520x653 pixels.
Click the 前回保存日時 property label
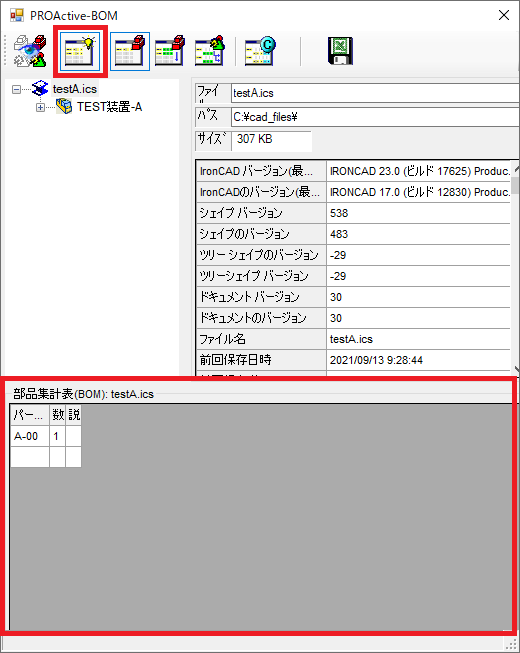pyautogui.click(x=261, y=360)
